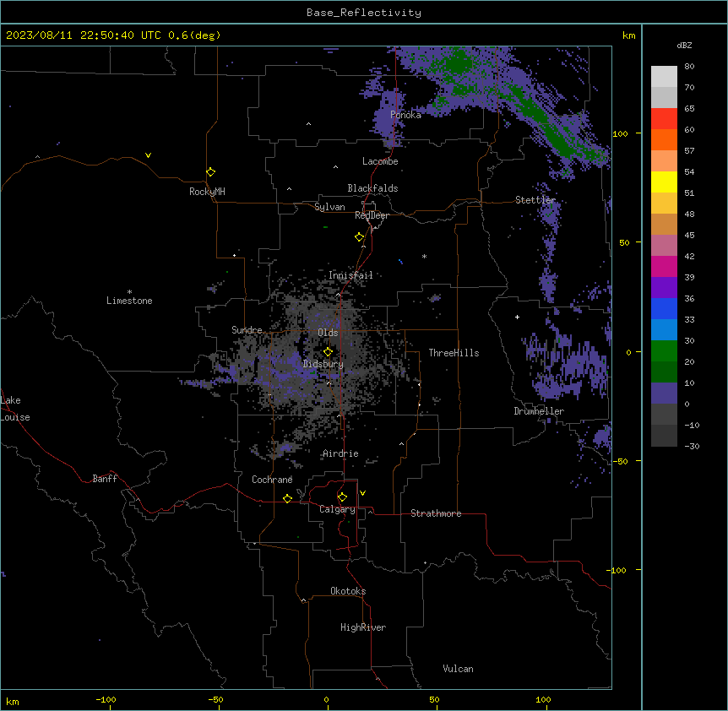Click the Strathmore town label

coord(436,513)
